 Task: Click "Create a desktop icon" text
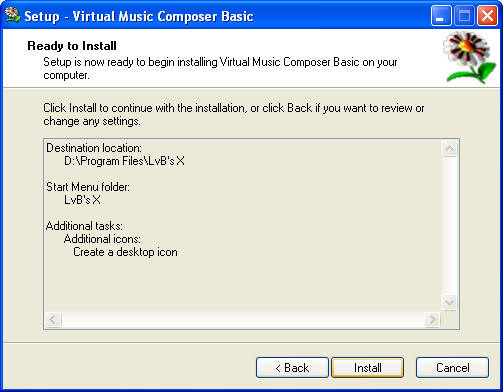click(125, 252)
